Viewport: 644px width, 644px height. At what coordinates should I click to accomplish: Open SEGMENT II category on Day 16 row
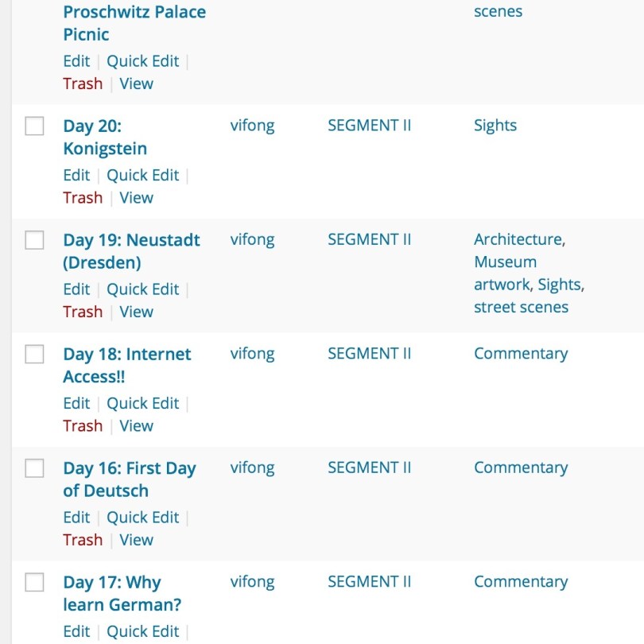point(369,467)
